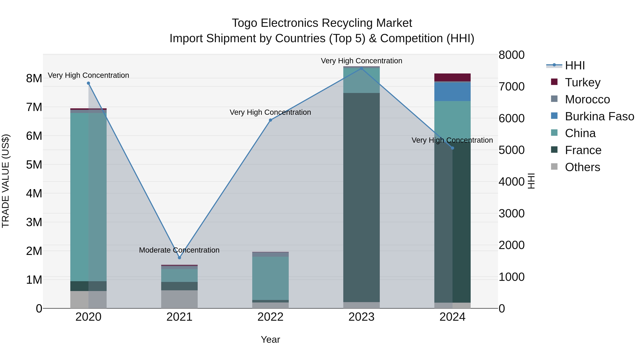Screen dimensions: 644x362
Task: Click the China teal color swatch
Action: click(x=554, y=133)
